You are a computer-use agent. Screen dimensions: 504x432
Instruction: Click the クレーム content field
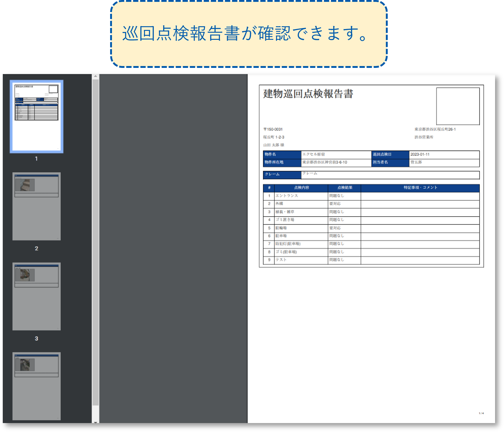coord(390,175)
